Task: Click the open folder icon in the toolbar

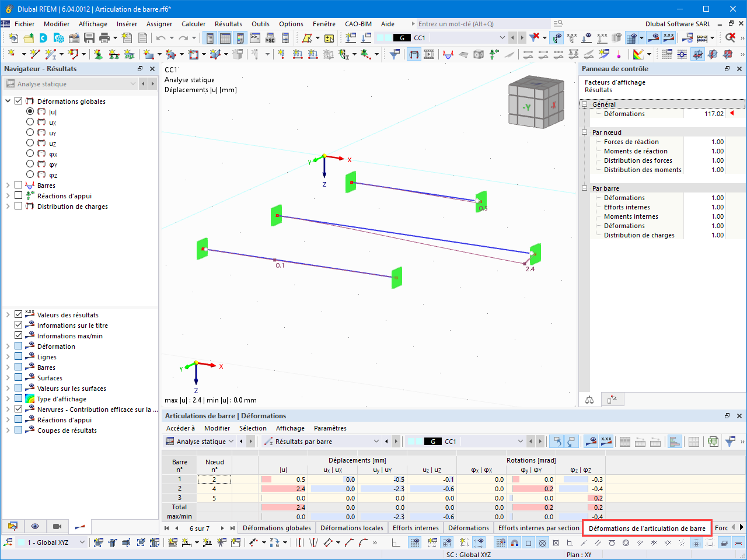Action: coord(29,38)
